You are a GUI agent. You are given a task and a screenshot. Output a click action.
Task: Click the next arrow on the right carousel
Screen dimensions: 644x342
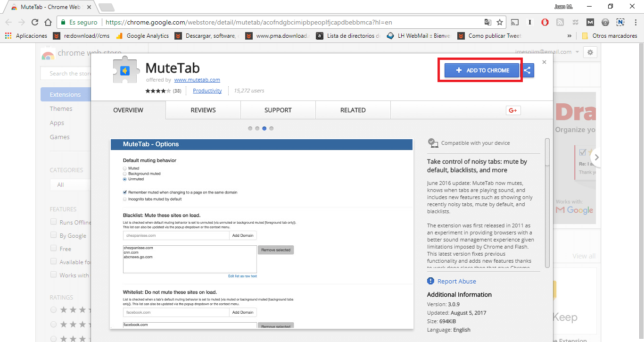pos(596,158)
